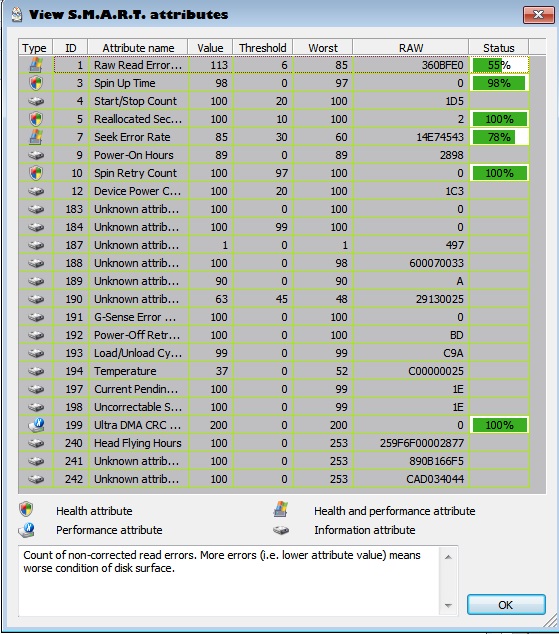Sort by the Attribute name column header

pyautogui.click(x=138, y=48)
